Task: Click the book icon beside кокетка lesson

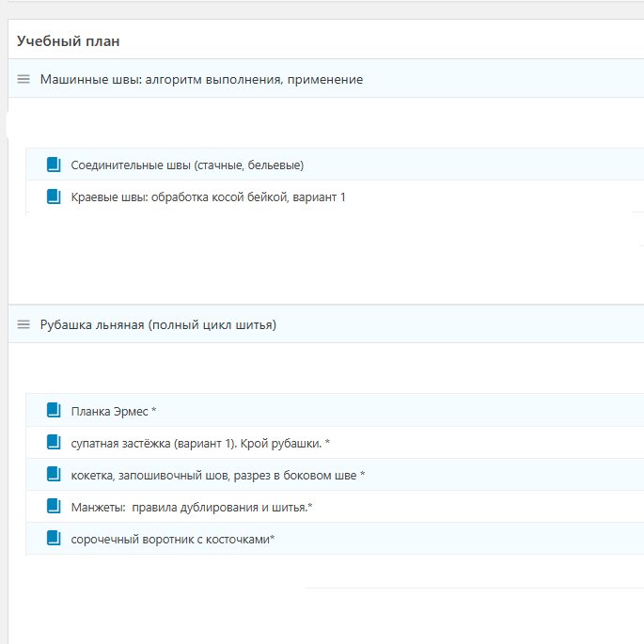Action: (x=54, y=474)
